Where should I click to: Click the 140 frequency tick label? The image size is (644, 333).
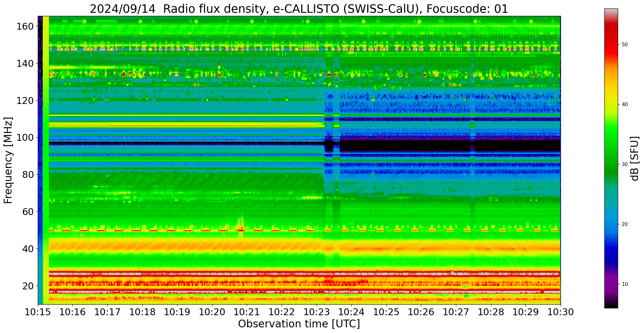(x=25, y=63)
